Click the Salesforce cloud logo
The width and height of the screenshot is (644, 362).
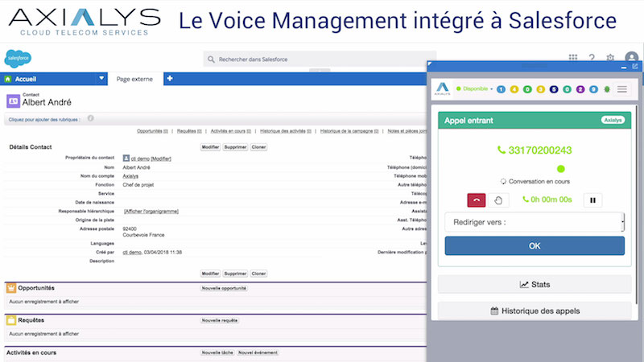click(x=18, y=58)
